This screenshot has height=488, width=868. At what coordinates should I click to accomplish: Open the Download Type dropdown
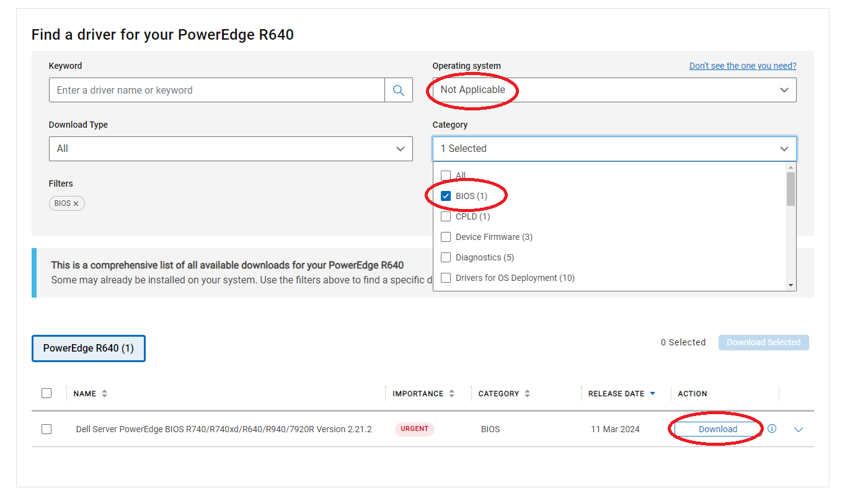tap(231, 149)
